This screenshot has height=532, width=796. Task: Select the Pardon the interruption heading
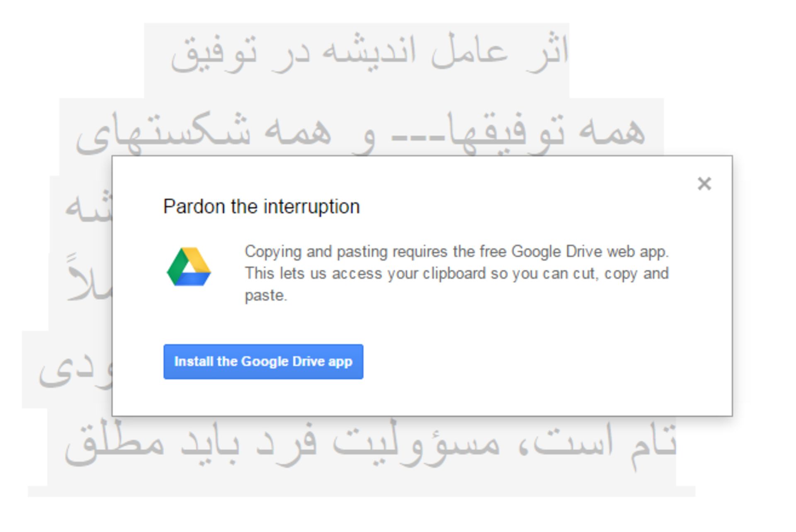tap(261, 206)
